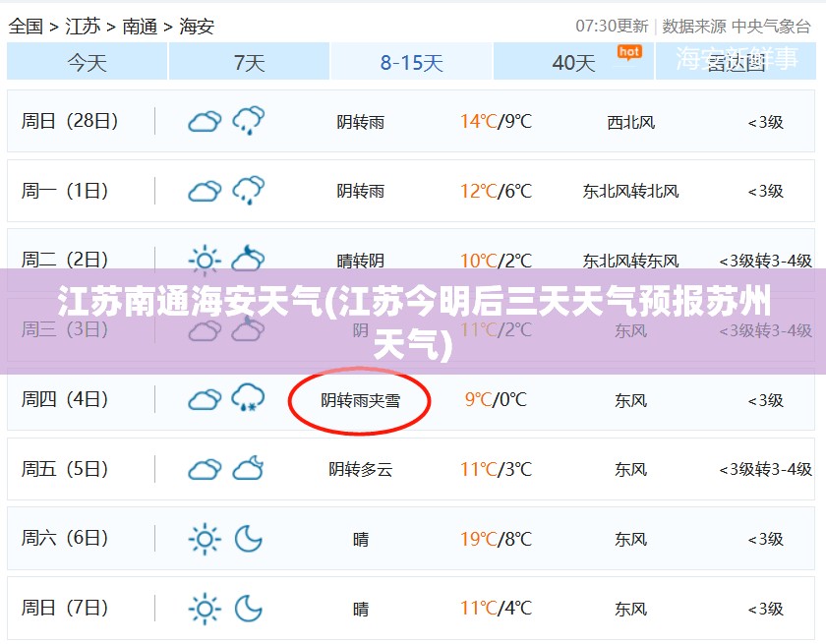826x644 pixels.
Task: Click moon icon in 周日 (7日) row
Action: click(248, 609)
